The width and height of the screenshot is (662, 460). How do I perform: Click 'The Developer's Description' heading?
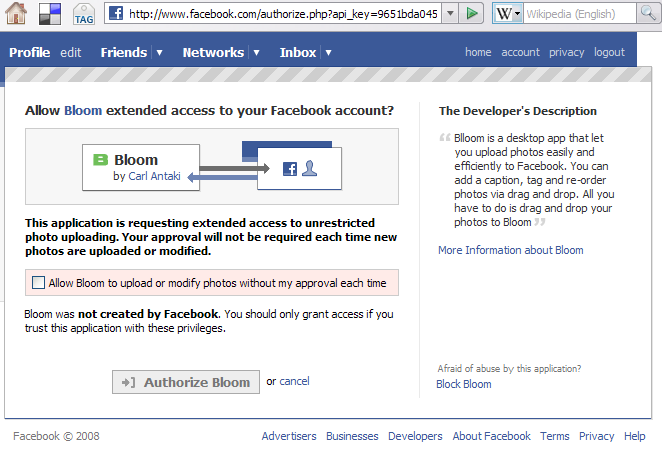click(518, 111)
